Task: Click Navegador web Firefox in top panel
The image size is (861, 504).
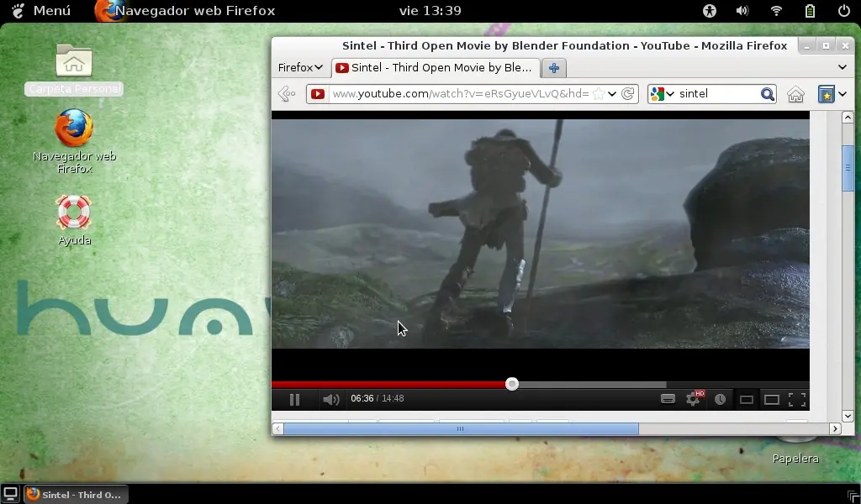Action: (185, 10)
